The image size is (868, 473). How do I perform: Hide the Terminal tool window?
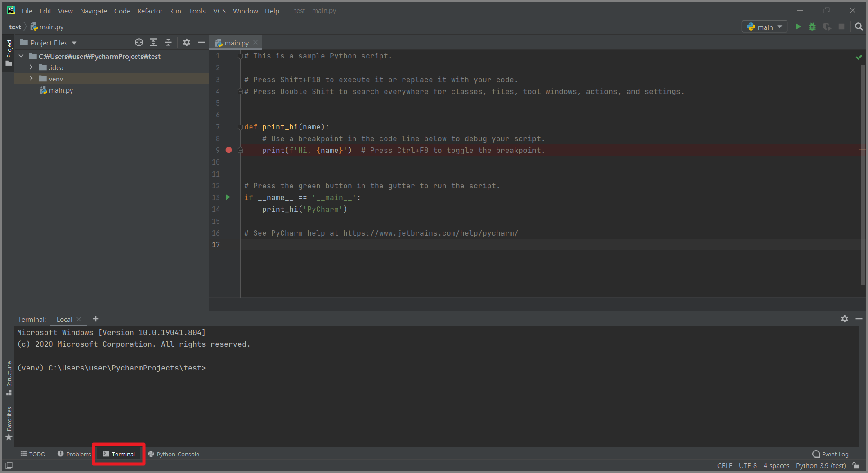[859, 319]
